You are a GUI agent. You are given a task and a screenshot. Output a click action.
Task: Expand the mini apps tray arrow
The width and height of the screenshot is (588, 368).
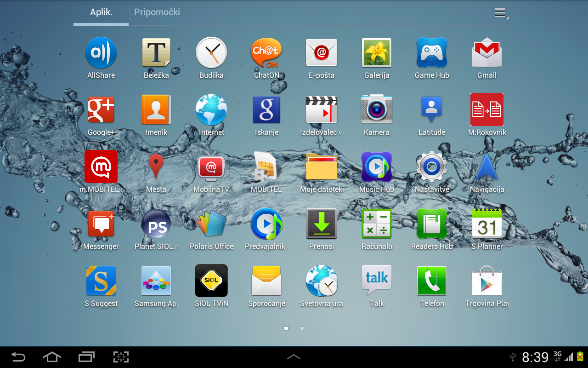(x=294, y=357)
